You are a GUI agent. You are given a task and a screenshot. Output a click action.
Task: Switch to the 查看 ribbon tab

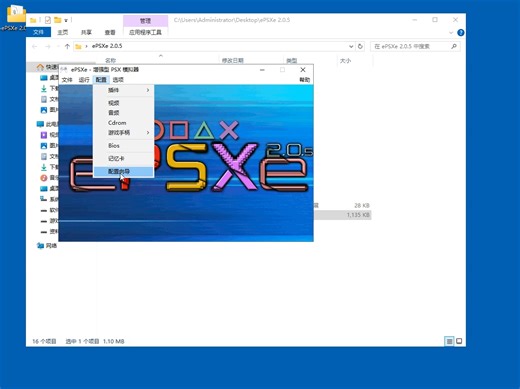tap(110, 32)
